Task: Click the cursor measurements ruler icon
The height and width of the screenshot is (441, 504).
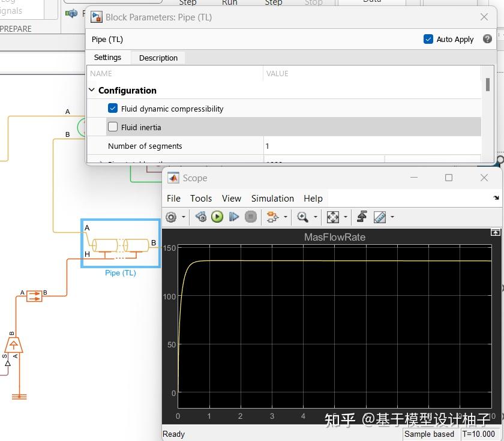Action: tap(379, 217)
